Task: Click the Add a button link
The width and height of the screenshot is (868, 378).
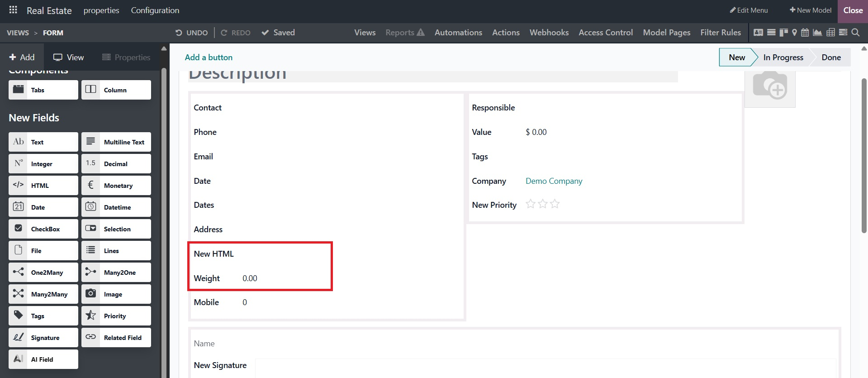Action: pos(209,57)
